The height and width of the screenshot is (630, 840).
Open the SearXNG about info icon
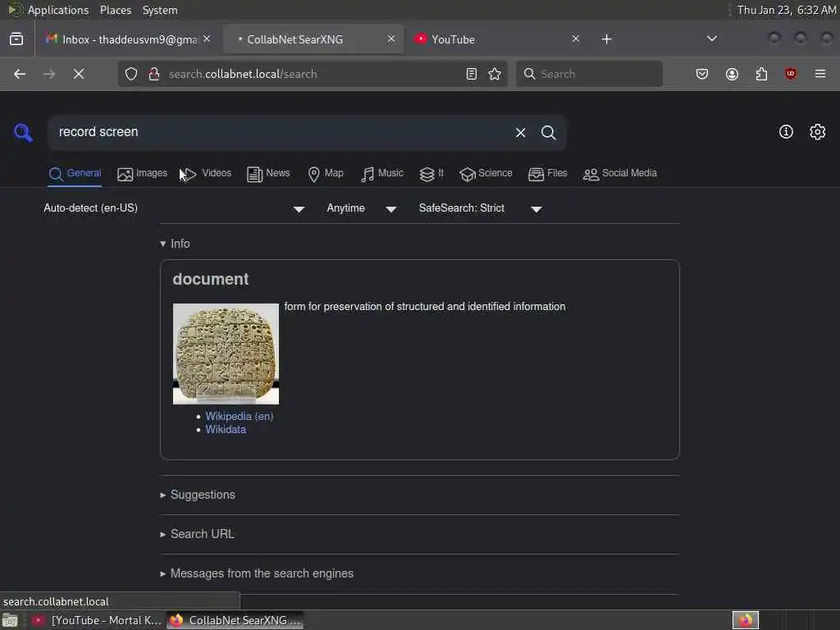click(786, 132)
